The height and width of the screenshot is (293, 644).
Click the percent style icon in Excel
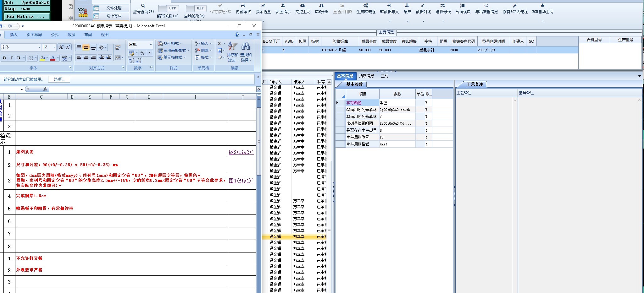click(142, 53)
